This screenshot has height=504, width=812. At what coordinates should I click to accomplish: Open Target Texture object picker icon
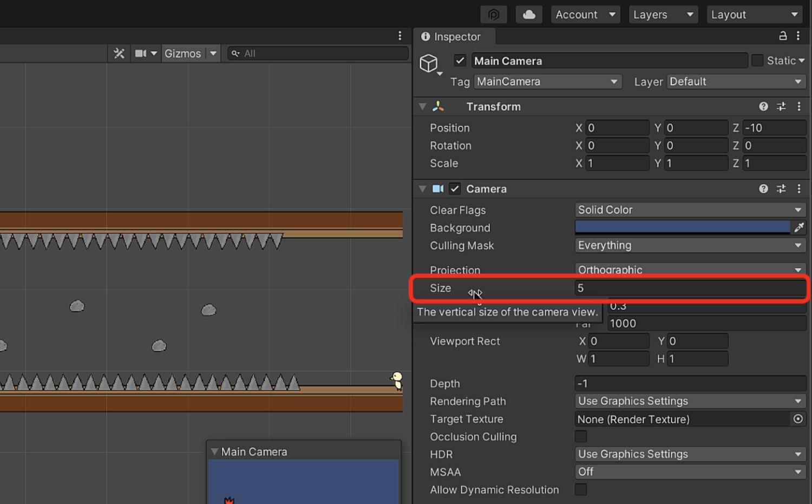pyautogui.click(x=798, y=419)
